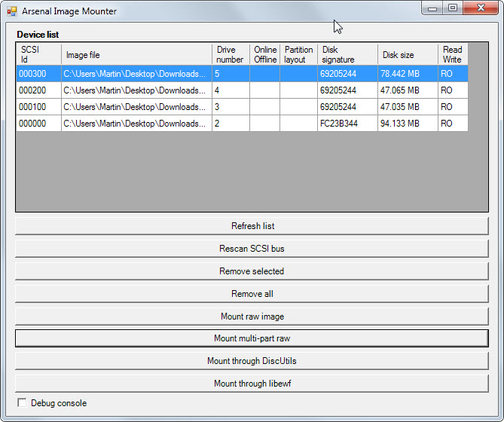Click the Drive number column header

coord(230,55)
